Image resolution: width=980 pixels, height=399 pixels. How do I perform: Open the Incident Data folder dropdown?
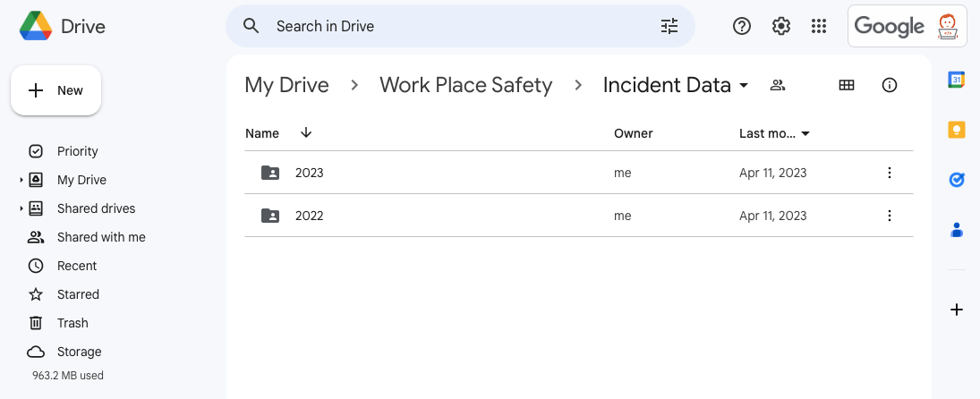point(743,86)
